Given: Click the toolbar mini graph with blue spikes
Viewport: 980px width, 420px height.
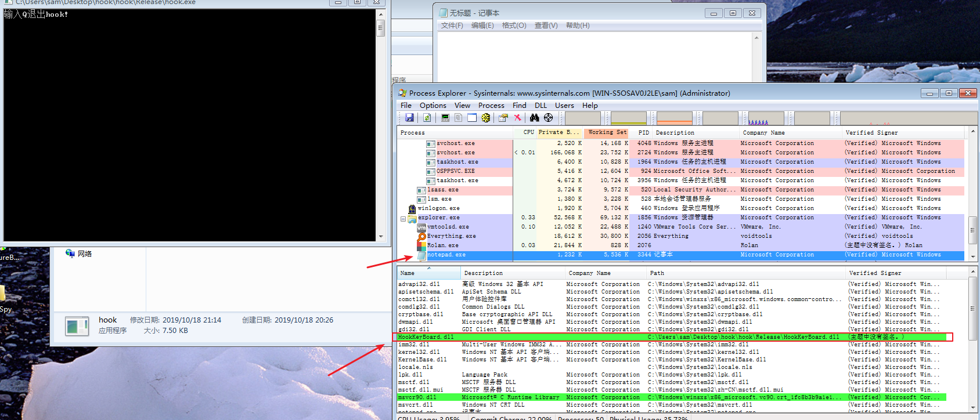Looking at the screenshot, I should click(x=766, y=118).
